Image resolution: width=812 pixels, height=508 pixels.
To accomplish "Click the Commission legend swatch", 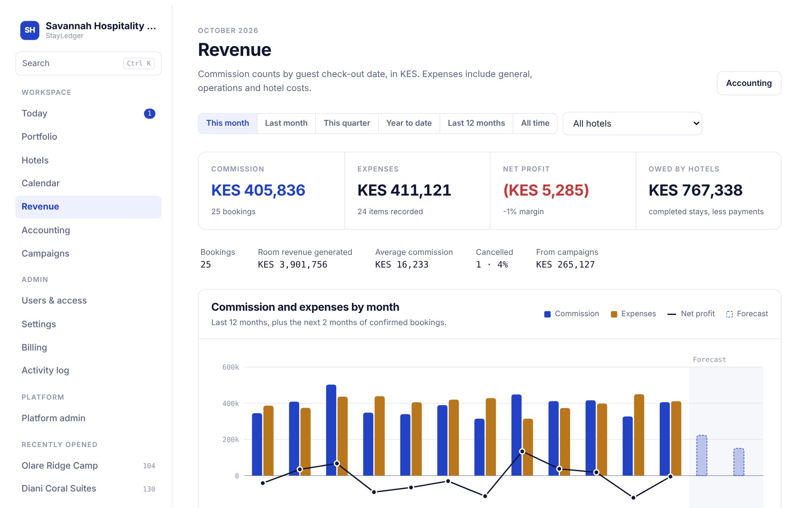I will point(547,314).
